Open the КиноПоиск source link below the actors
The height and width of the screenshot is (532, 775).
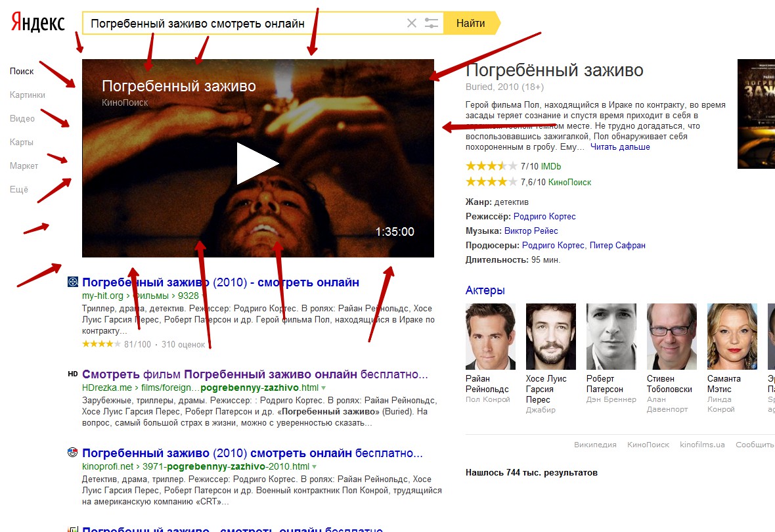tap(648, 445)
